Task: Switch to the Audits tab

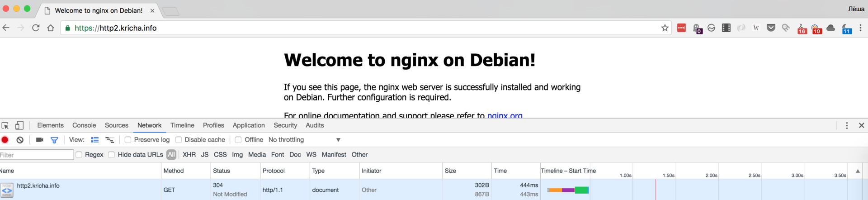Action: (315, 125)
